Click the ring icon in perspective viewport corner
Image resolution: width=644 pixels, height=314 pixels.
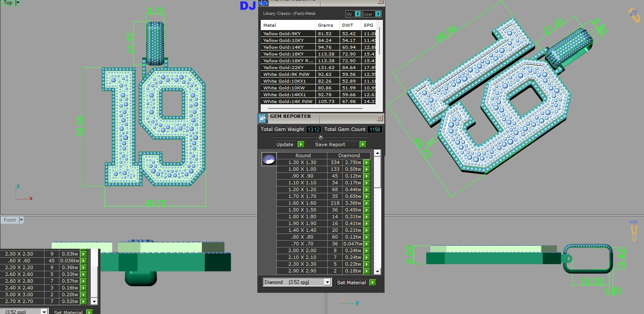(x=634, y=15)
